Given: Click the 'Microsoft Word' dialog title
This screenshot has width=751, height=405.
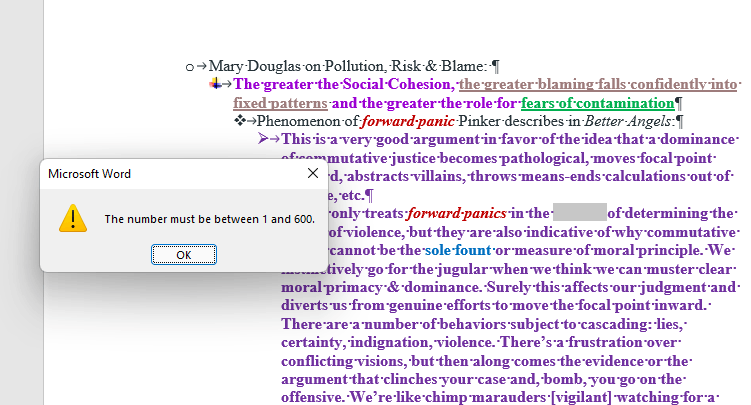Looking at the screenshot, I should pyautogui.click(x=89, y=174).
